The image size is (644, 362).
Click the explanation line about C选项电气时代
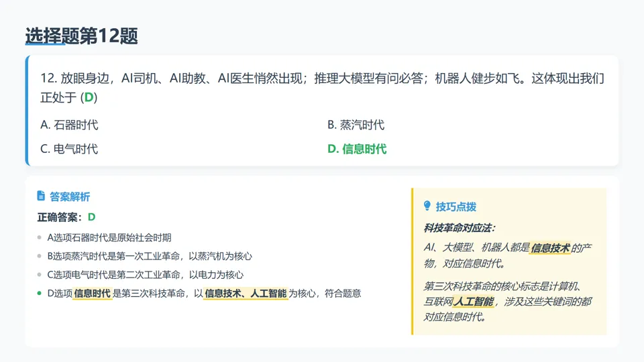coord(146,275)
